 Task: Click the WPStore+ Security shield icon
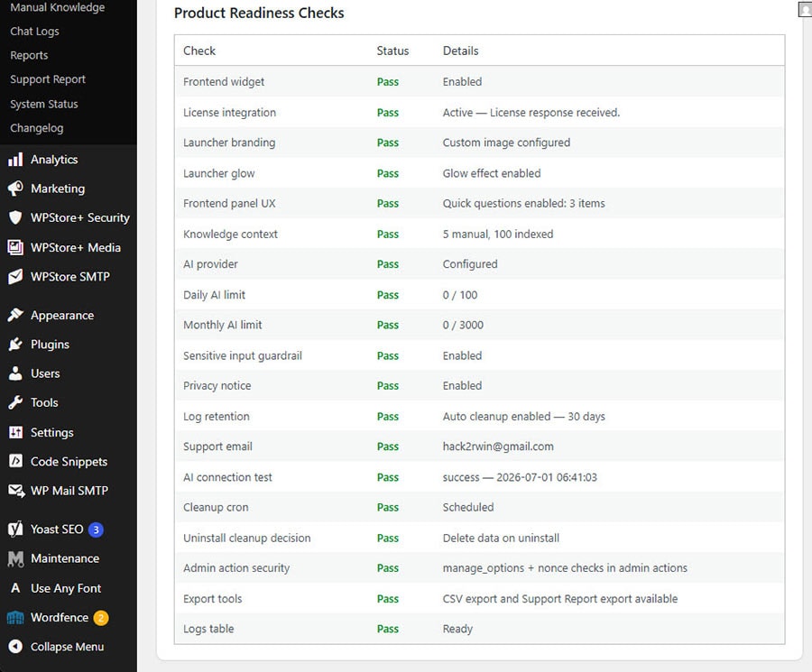15,217
